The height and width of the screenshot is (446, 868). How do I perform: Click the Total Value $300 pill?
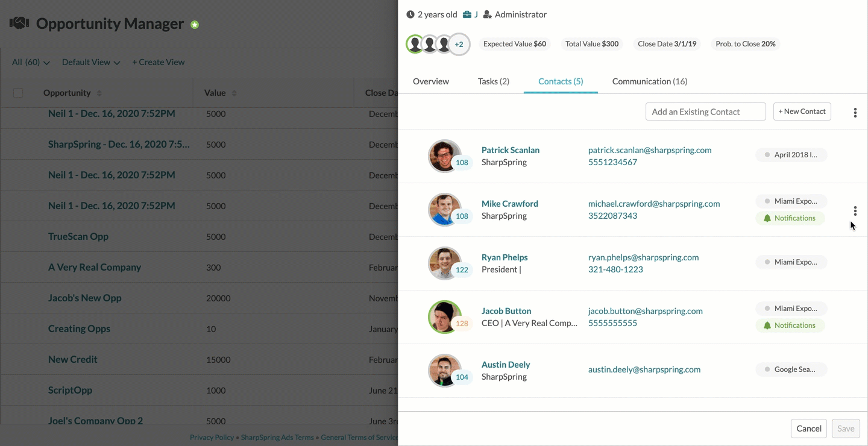[592, 44]
